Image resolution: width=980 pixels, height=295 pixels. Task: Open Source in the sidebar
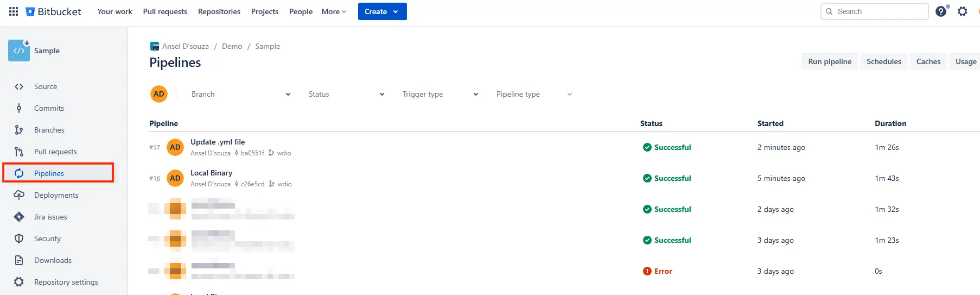coord(45,86)
